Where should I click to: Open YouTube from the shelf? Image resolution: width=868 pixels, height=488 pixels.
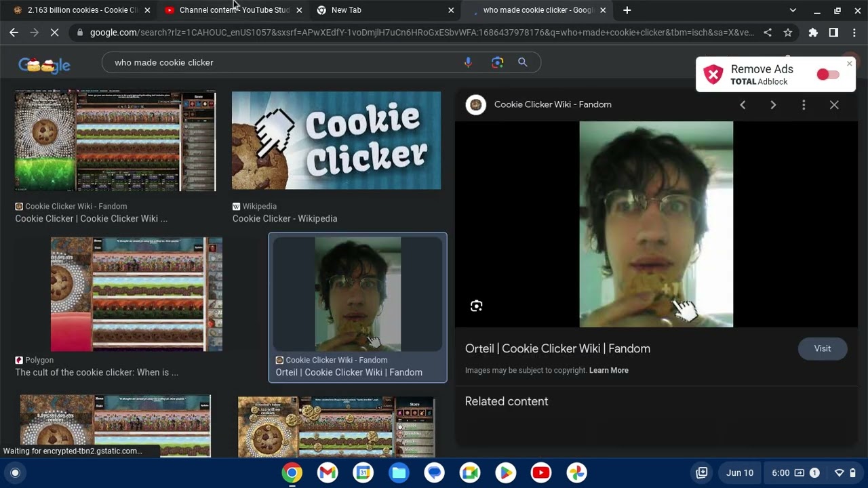tap(541, 473)
